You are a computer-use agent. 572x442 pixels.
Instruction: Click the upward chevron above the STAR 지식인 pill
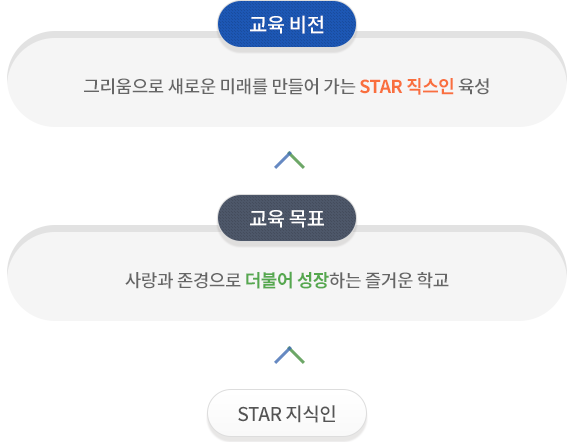coord(289,355)
